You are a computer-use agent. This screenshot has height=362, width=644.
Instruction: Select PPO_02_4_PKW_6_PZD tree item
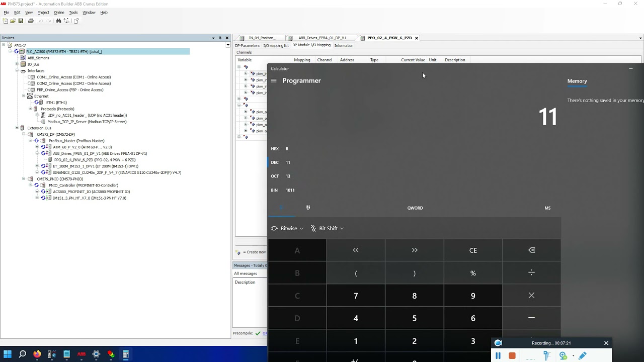[x=95, y=160]
